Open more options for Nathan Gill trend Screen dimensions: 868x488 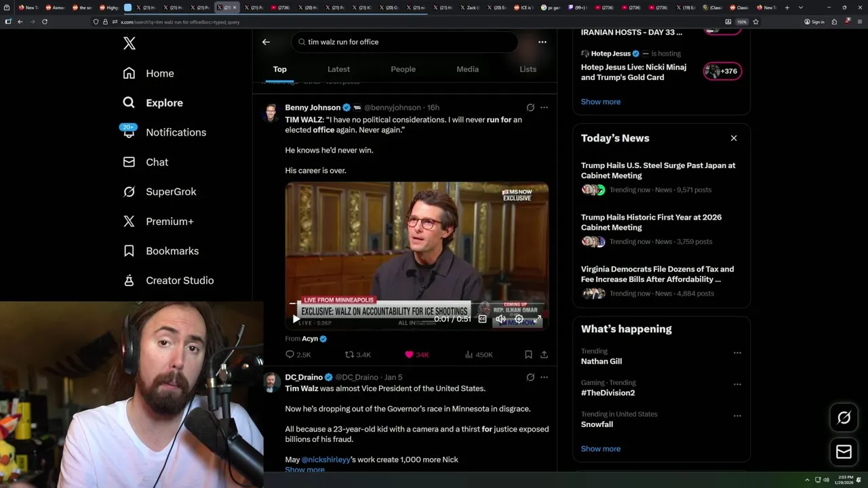737,352
